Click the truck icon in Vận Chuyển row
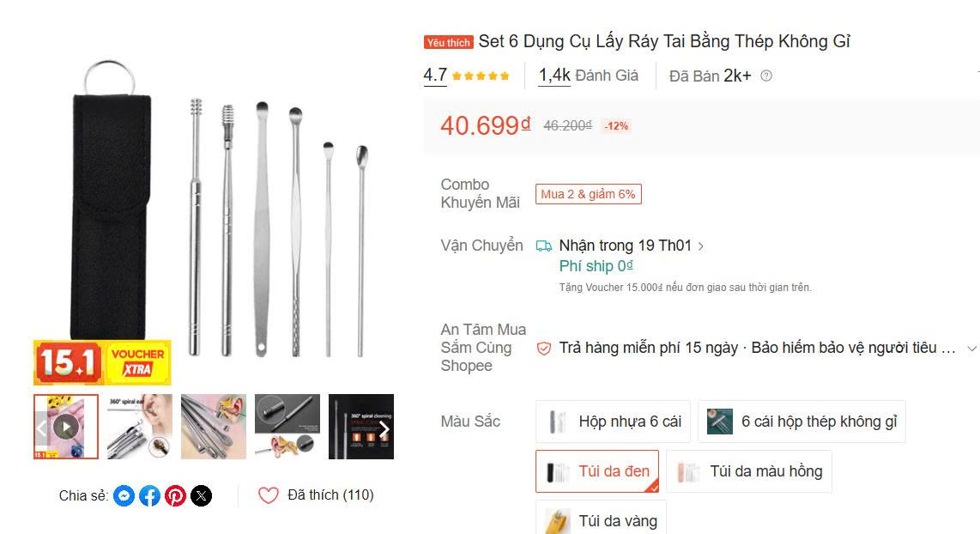The image size is (980, 534). click(x=544, y=245)
